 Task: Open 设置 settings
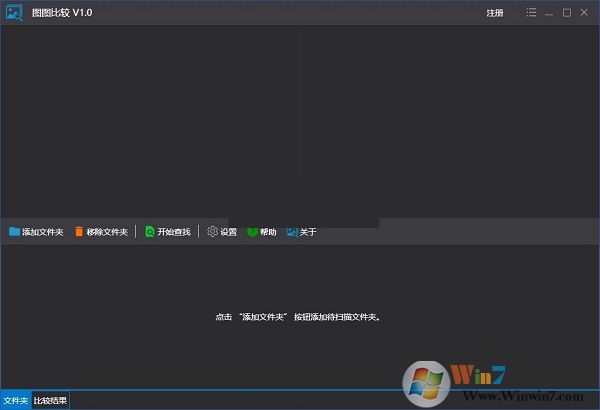tap(222, 232)
